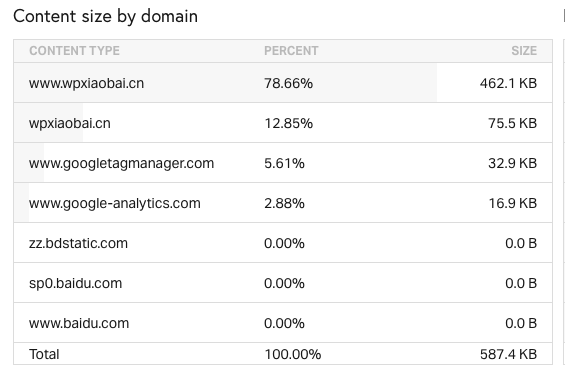
Task: Click the 462.1 KB size value
Action: pyautogui.click(x=508, y=83)
